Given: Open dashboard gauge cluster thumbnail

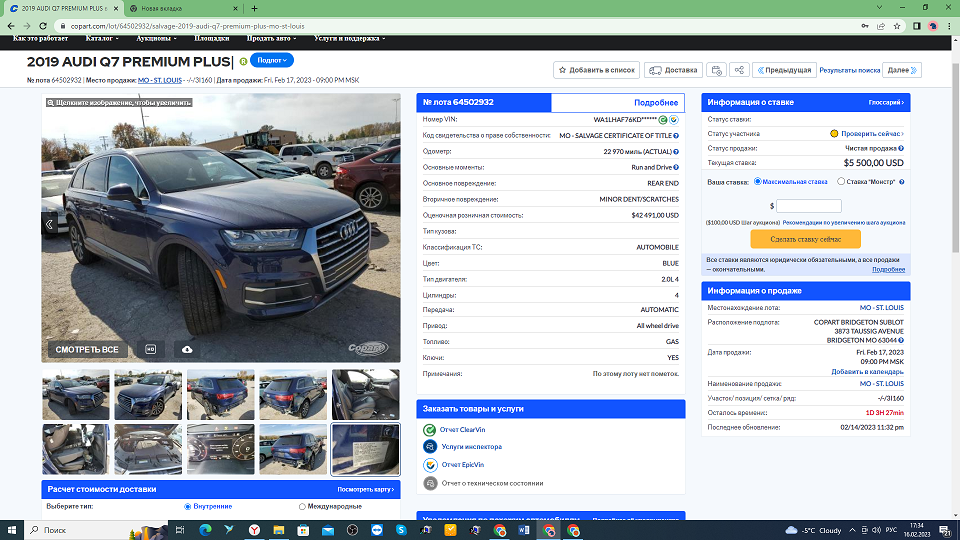Looking at the screenshot, I should pos(220,449).
